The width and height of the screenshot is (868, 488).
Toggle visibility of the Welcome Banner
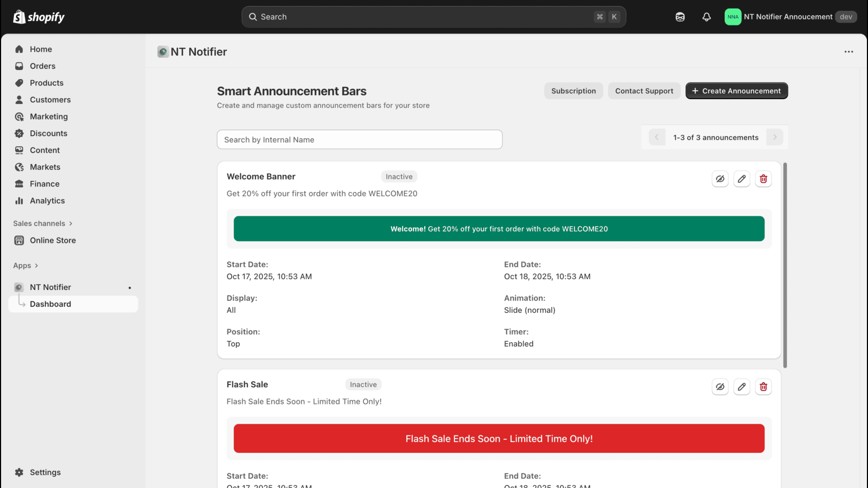click(720, 178)
